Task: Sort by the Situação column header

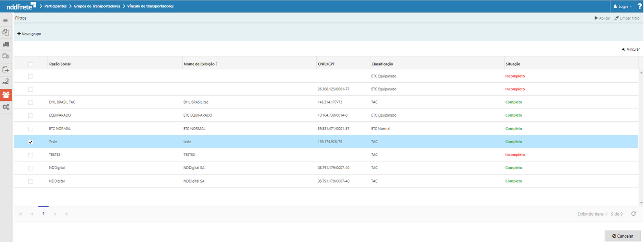Action: point(513,64)
